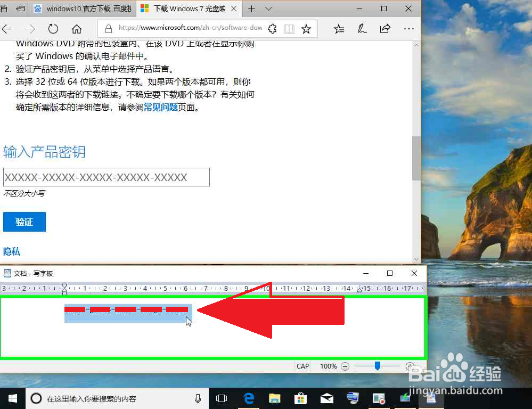
Task: Click the Edge vertical scrollbar thumb
Action: [416, 158]
